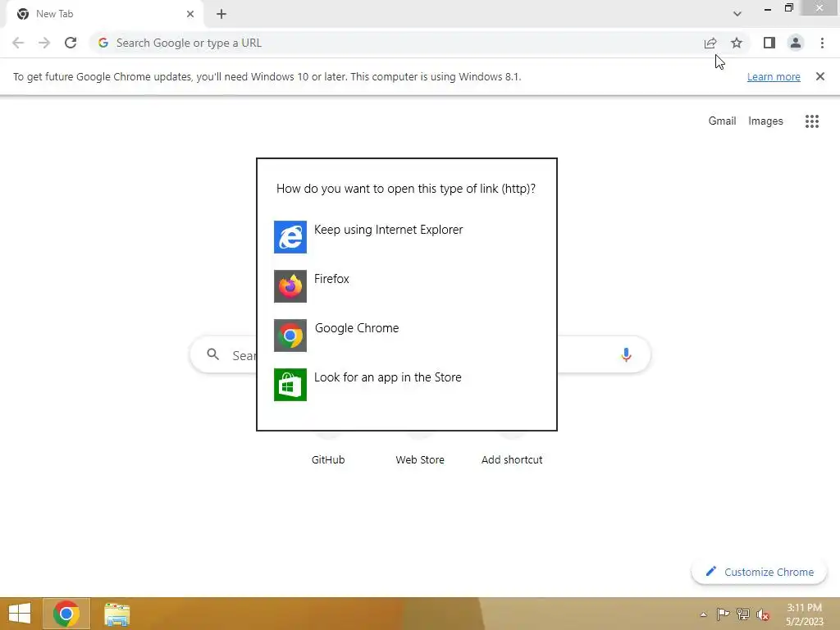Open the Google apps grid
Image resolution: width=840 pixels, height=630 pixels.
coord(811,121)
